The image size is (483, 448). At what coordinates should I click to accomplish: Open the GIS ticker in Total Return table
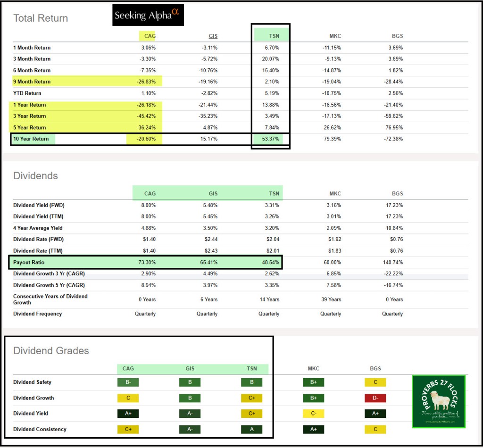[212, 35]
